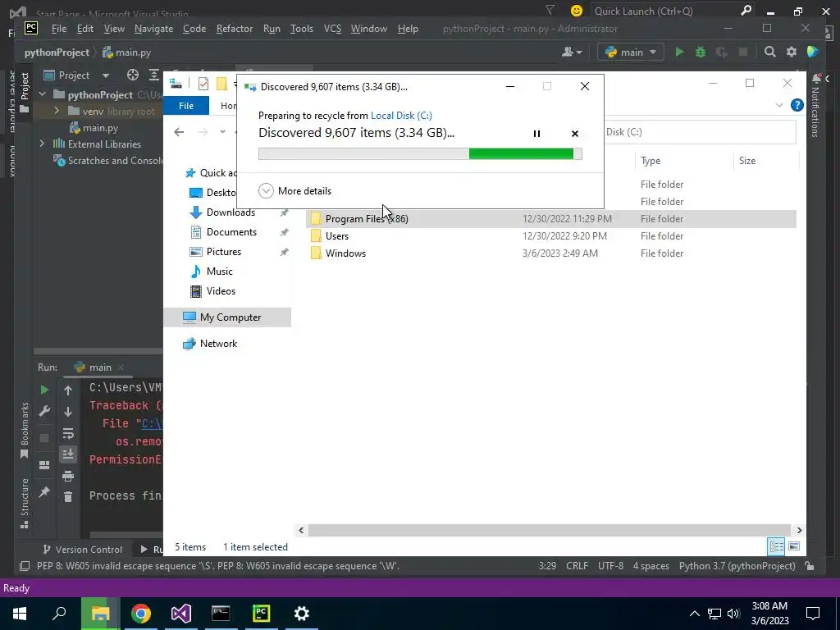
Task: Open Chrome from the taskbar
Action: coord(141,614)
